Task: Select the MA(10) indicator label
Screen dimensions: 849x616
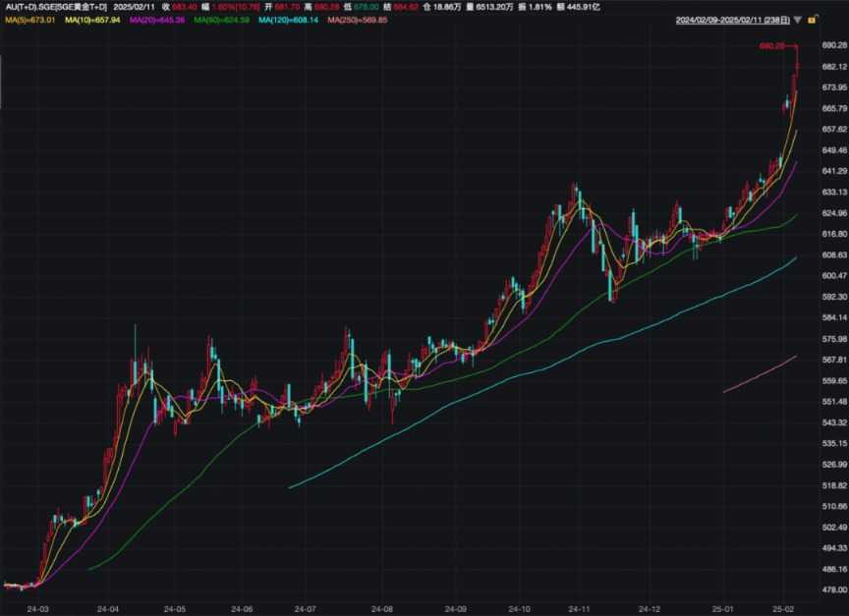Action: [92, 19]
